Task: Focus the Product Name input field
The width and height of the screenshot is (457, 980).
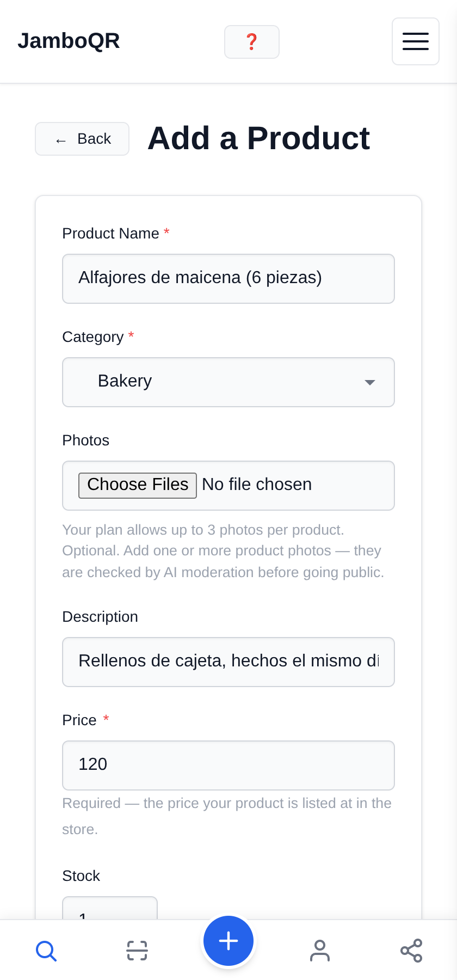Action: [x=228, y=279]
